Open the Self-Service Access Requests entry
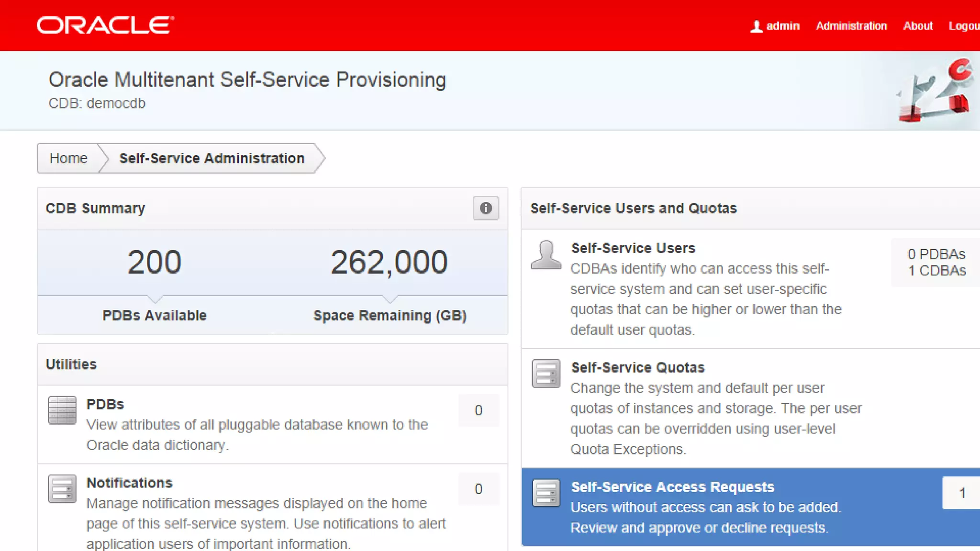The image size is (980, 551). [x=672, y=487]
